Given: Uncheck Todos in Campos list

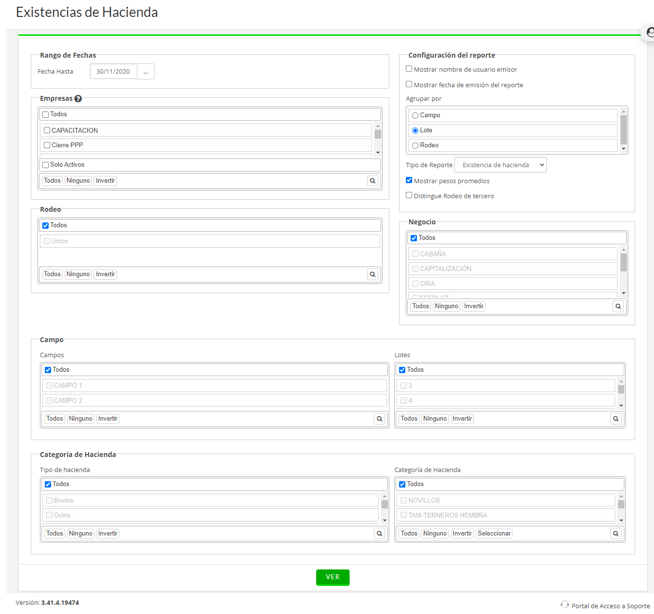Looking at the screenshot, I should tap(48, 370).
